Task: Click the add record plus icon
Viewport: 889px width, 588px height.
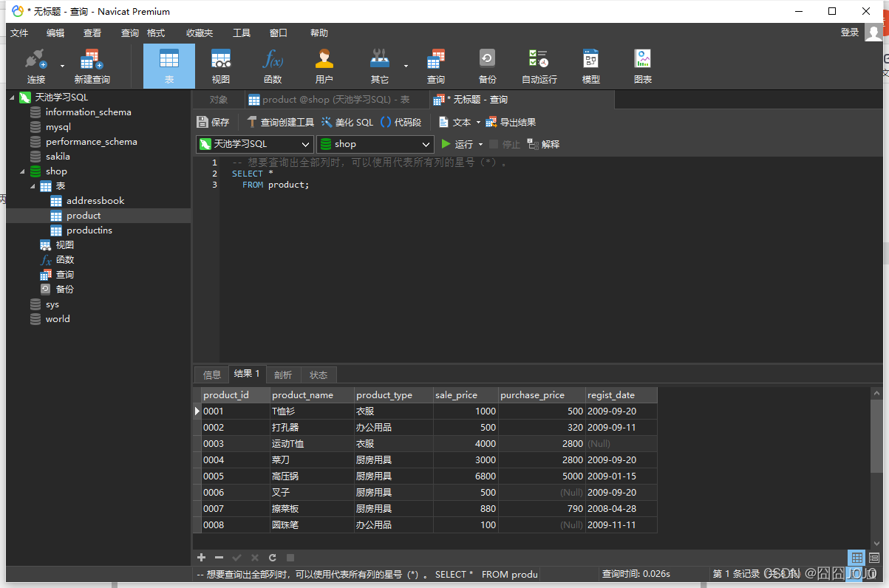Action: (x=201, y=558)
